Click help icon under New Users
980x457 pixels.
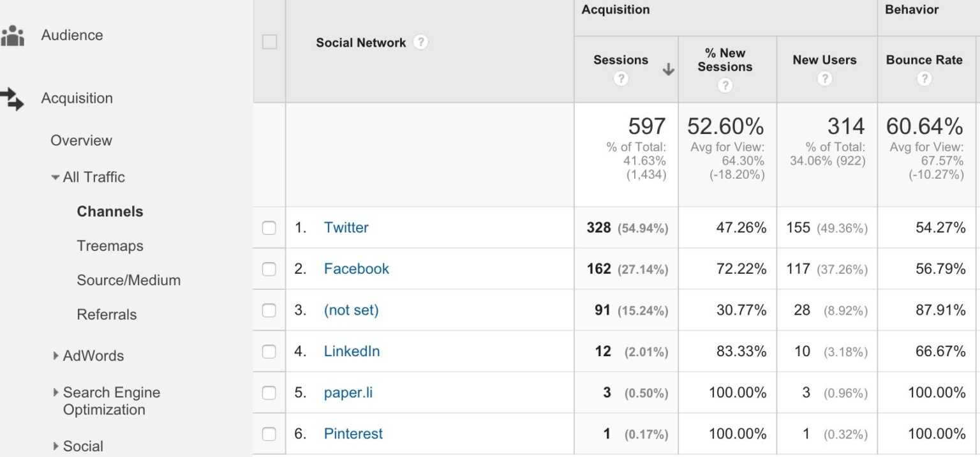point(824,79)
